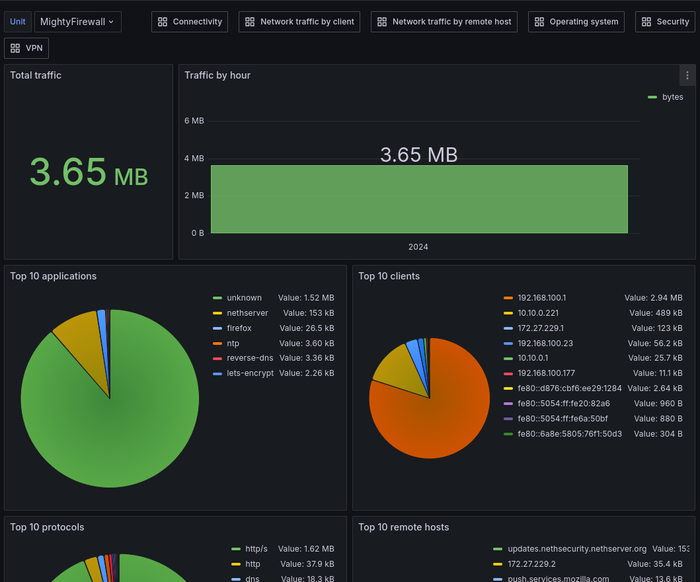Go to the Security dashboard
The height and width of the screenshot is (582, 700).
(x=665, y=21)
